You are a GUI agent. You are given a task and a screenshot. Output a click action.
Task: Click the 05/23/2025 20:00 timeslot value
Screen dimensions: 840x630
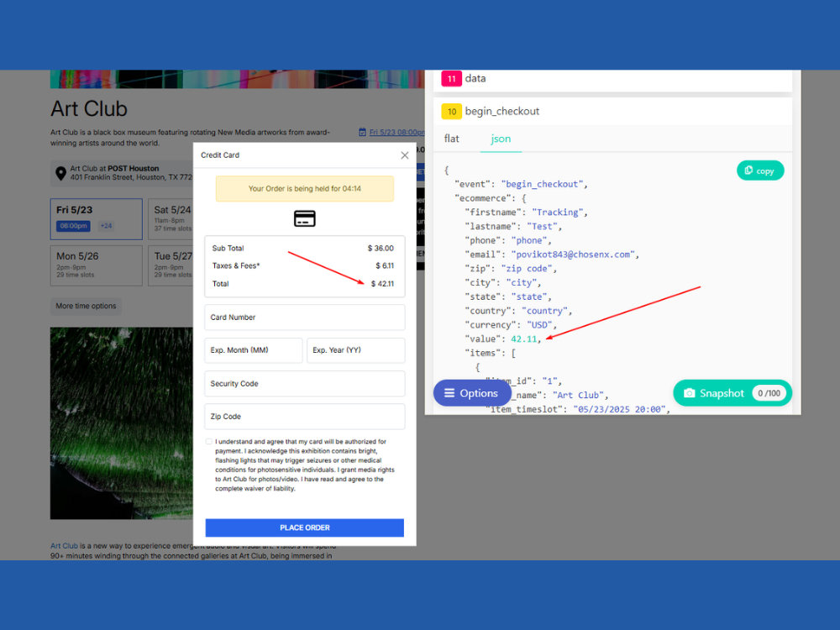coord(619,409)
